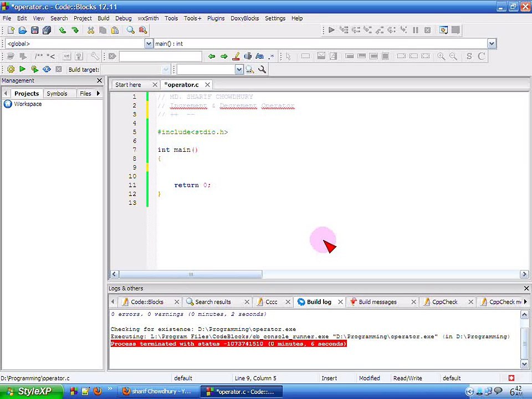Click the Zoom in magnifier icon
Screen dimensions: 532x399
coord(441,57)
